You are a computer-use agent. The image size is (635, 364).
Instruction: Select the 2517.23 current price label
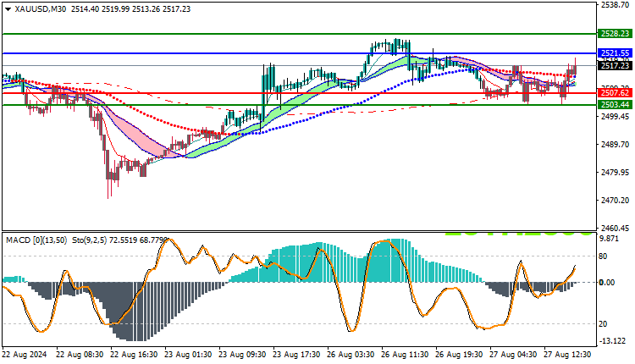tap(616, 65)
